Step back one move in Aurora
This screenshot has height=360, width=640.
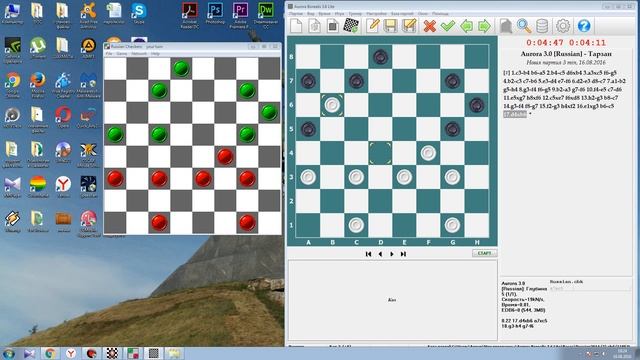click(380, 254)
